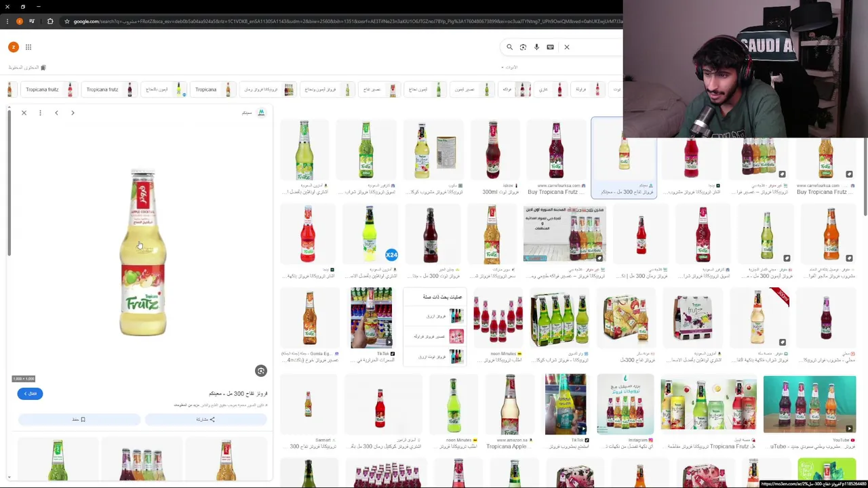Viewport: 868px width, 488px height.
Task: Open saved content (المحتوى المحفوظ) link
Action: click(x=27, y=67)
